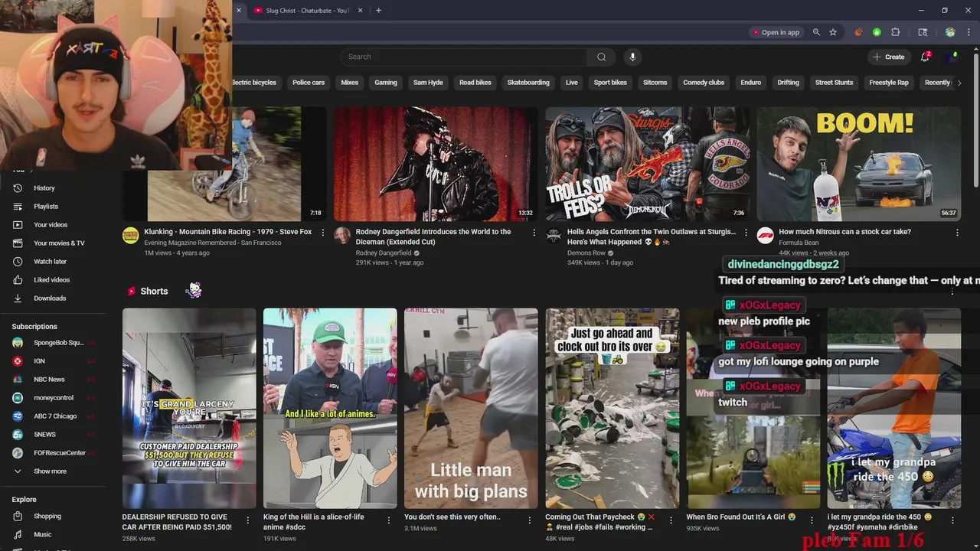The width and height of the screenshot is (980, 551).
Task: Show more category chips with right arrow
Action: pyautogui.click(x=959, y=83)
